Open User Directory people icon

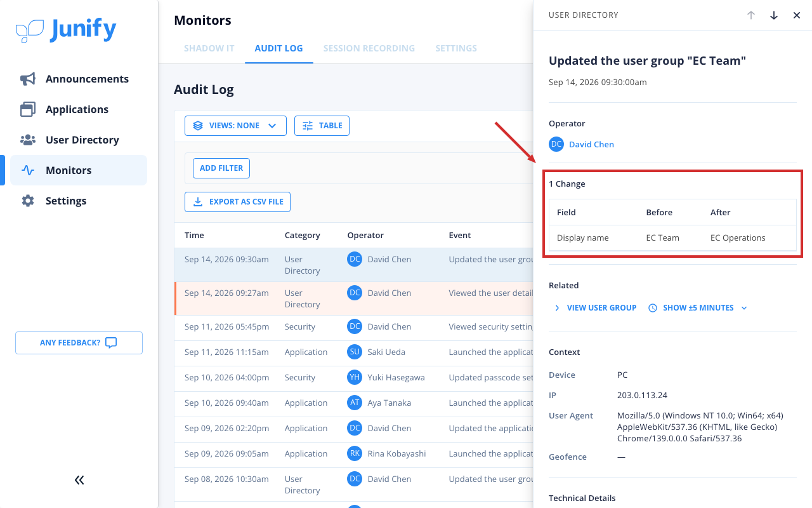[x=28, y=140]
